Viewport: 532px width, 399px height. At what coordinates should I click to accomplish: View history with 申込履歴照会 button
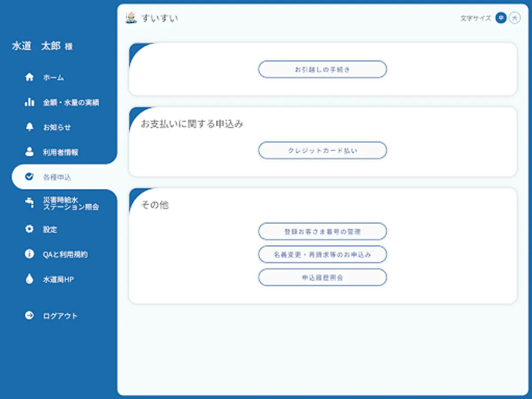point(322,277)
